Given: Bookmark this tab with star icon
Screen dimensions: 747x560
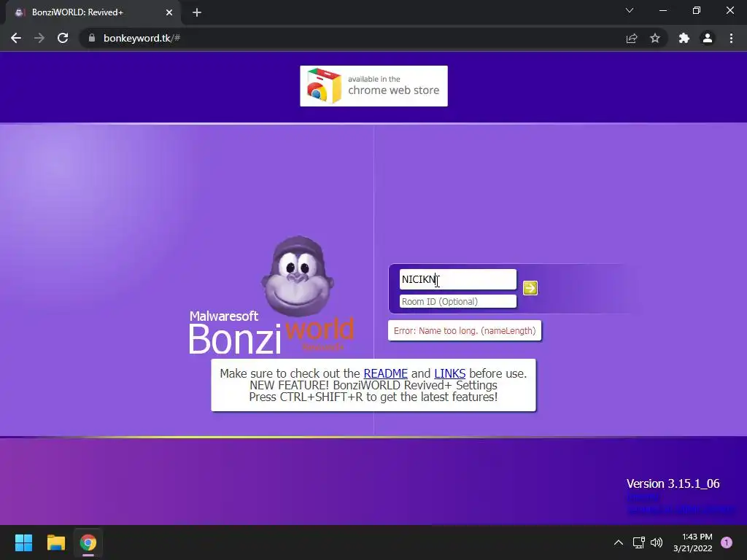Looking at the screenshot, I should tap(655, 38).
